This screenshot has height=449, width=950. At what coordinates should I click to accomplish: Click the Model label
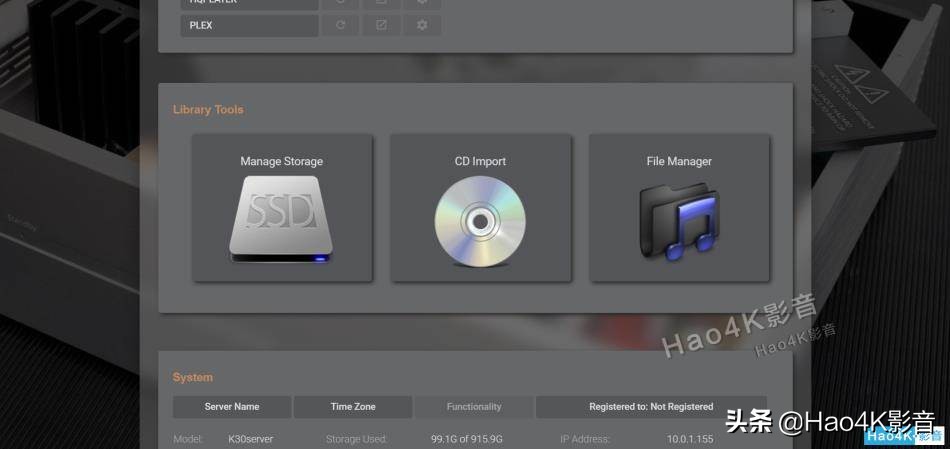pyautogui.click(x=188, y=439)
